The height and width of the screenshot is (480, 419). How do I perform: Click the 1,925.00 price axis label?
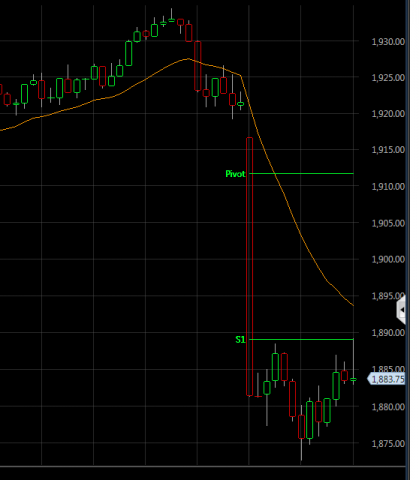click(x=388, y=78)
